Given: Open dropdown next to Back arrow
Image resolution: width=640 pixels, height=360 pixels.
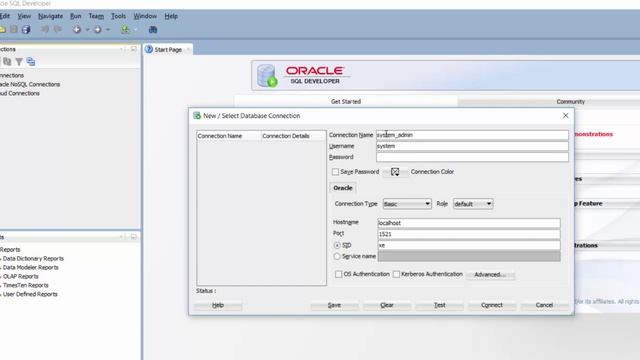Looking at the screenshot, I should [x=87, y=30].
